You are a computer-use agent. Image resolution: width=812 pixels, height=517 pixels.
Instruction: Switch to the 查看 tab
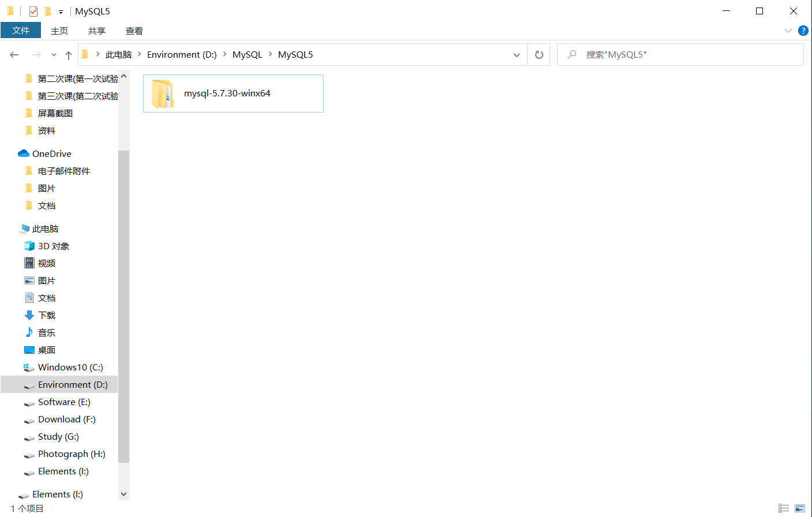[134, 31]
